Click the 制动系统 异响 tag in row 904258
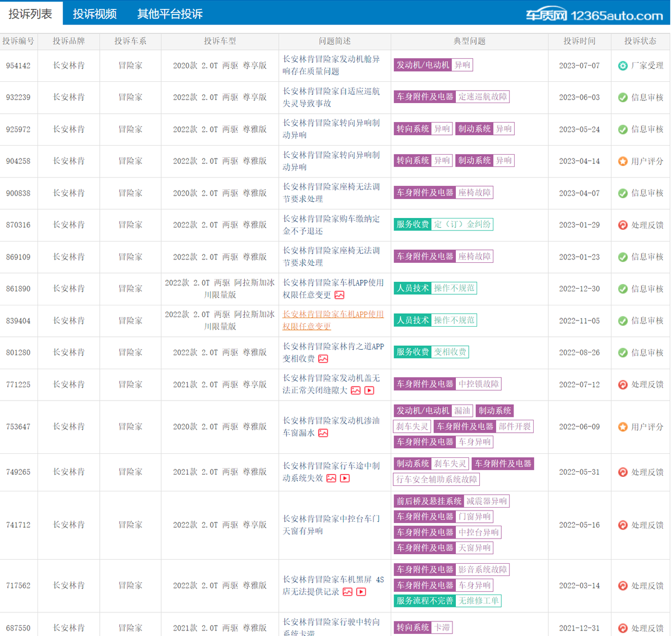672x636 pixels. [x=485, y=161]
